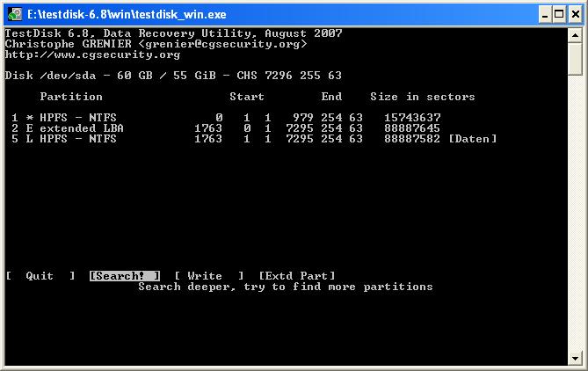Click the Size in sectors header
This screenshot has height=371, width=588.
coord(423,97)
